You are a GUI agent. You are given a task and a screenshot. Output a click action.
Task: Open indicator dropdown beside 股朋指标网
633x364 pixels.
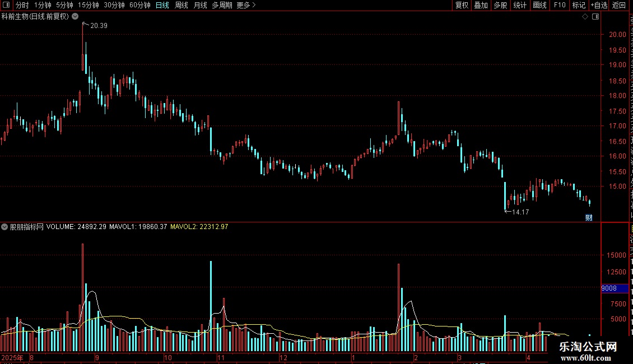[4, 227]
